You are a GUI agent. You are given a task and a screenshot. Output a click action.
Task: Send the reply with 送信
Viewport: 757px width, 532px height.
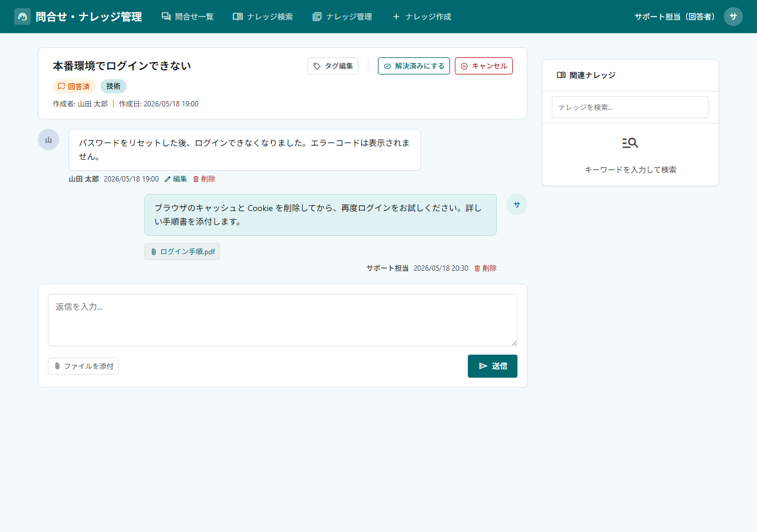coord(493,366)
